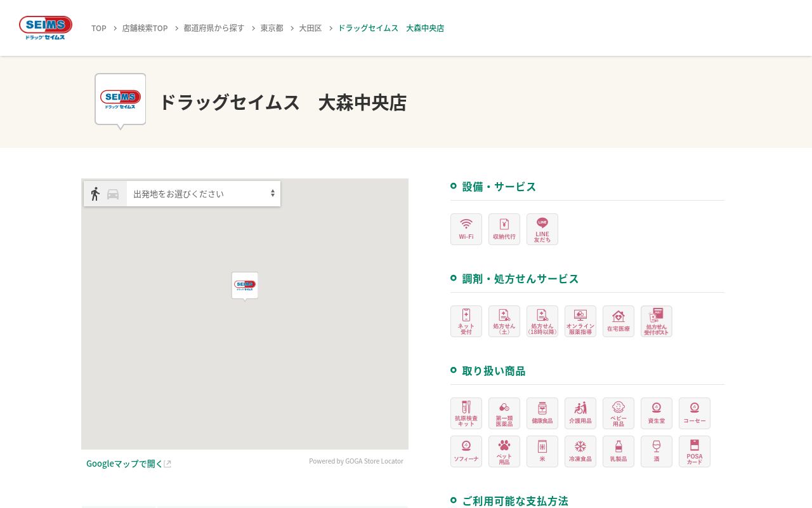Open 大田区 breadcrumb link
The height and width of the screenshot is (508, 812).
(x=310, y=28)
